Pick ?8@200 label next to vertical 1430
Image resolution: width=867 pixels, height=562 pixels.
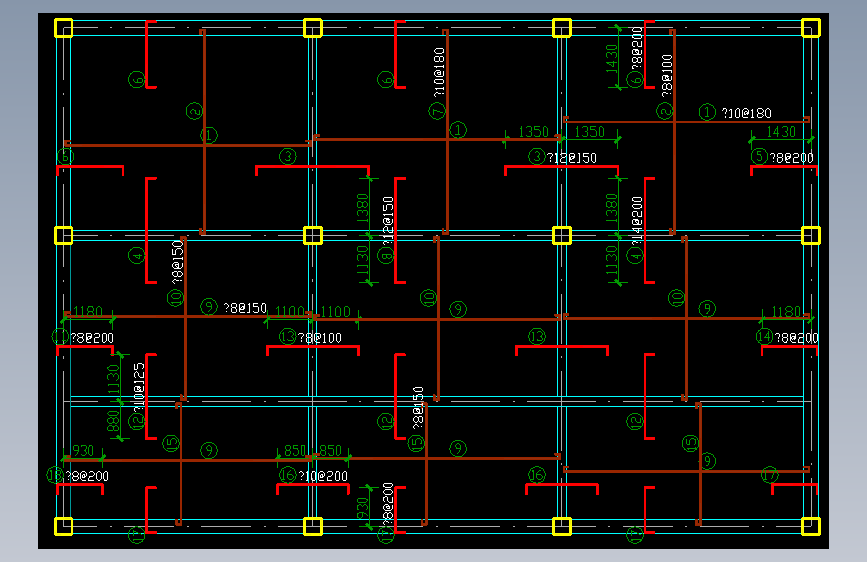pyautogui.click(x=637, y=49)
